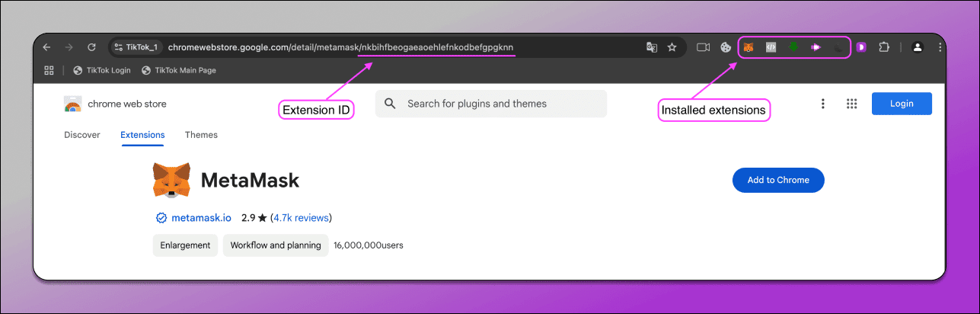Open the web store three-dot options menu

823,104
